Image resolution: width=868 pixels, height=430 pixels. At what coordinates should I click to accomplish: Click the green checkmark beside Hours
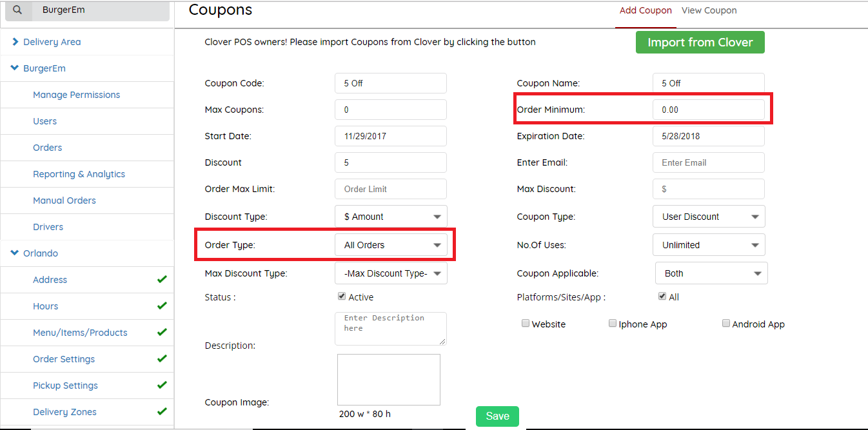pos(162,306)
